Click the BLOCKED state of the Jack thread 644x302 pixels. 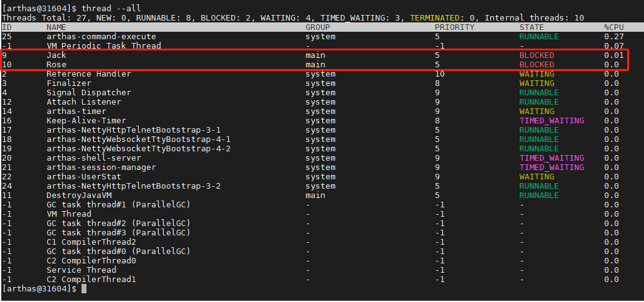point(536,55)
